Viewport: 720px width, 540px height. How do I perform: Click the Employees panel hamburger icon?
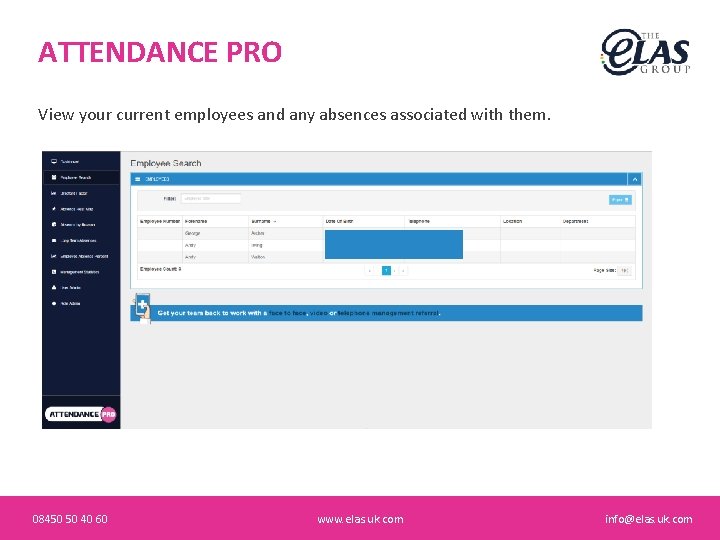tap(137, 179)
